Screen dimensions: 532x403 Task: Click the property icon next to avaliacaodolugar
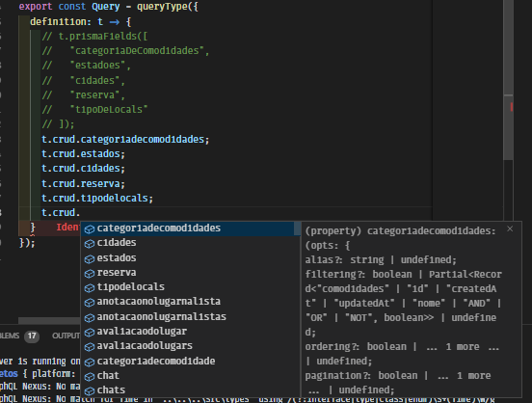[90, 332]
